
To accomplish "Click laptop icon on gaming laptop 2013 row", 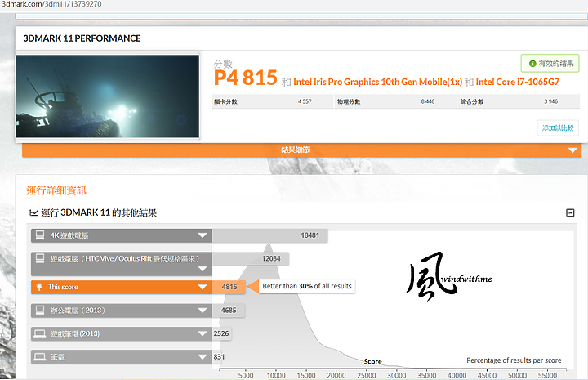I will 40,333.
